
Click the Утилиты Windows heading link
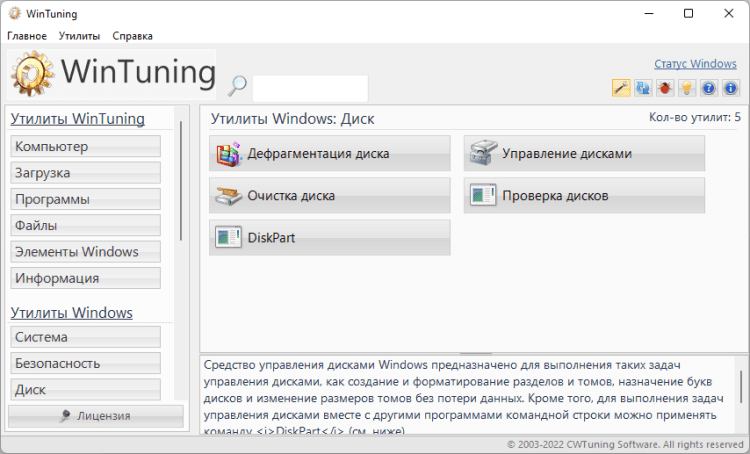tap(72, 313)
